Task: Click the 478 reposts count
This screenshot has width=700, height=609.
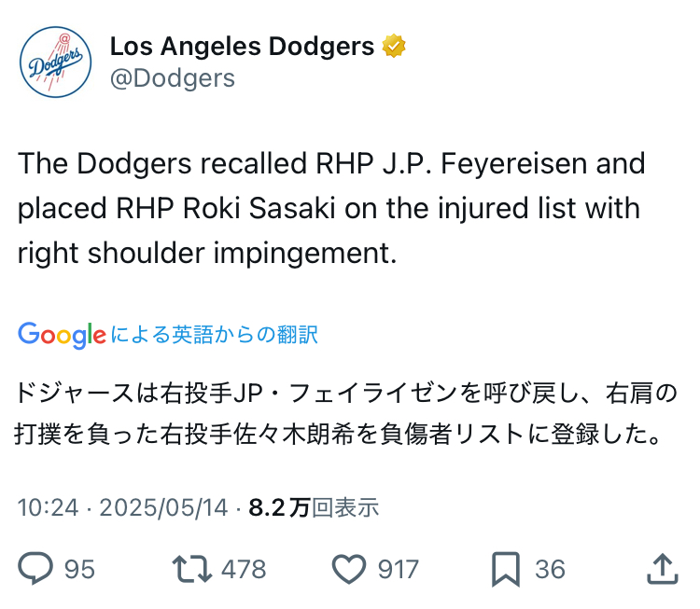Action: pos(244,569)
